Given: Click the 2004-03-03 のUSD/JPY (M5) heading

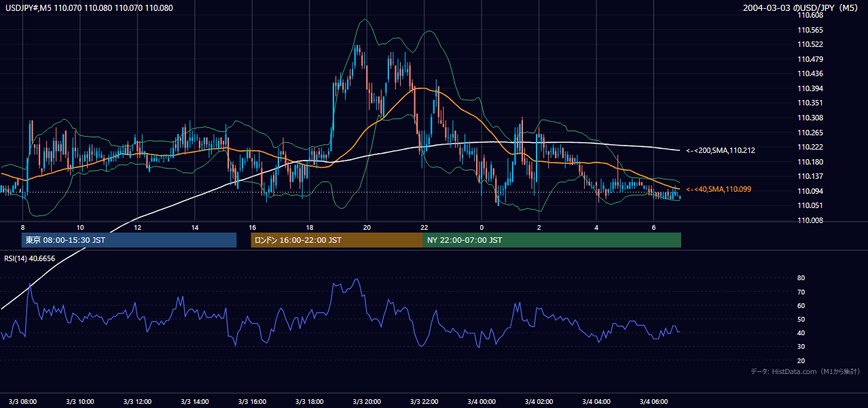Looking at the screenshot, I should coord(801,8).
